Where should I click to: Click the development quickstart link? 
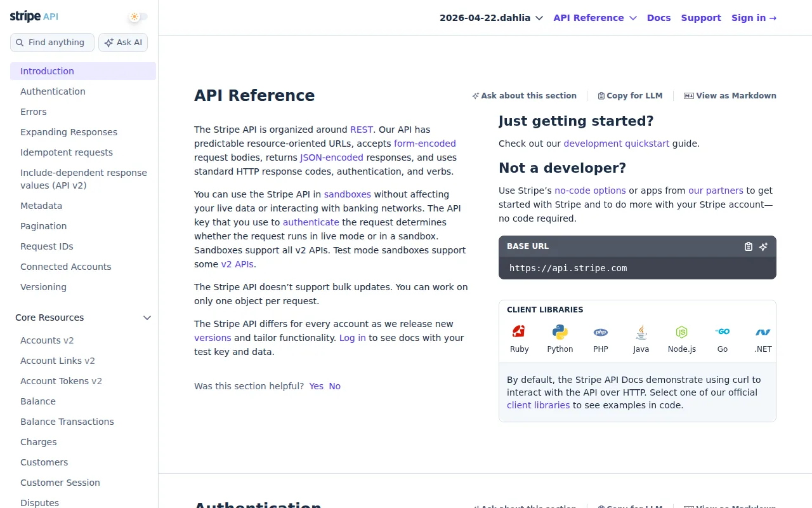616,144
